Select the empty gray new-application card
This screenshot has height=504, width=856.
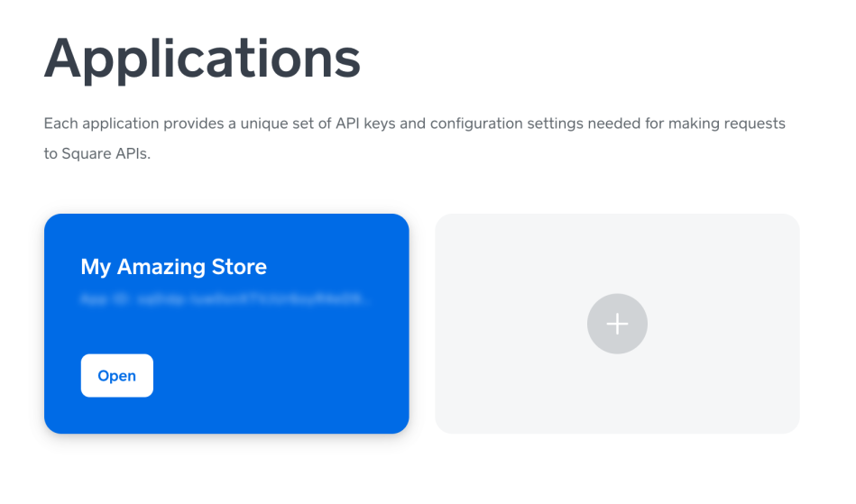tap(617, 324)
